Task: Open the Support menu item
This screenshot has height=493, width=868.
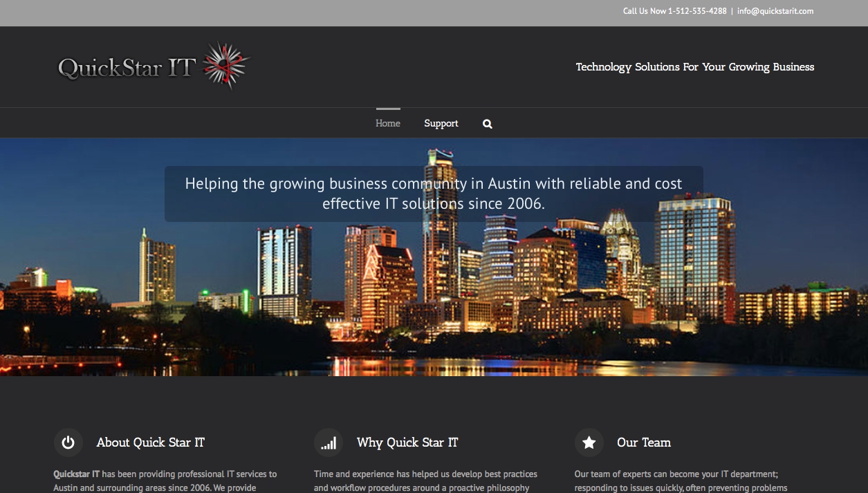Action: (441, 123)
